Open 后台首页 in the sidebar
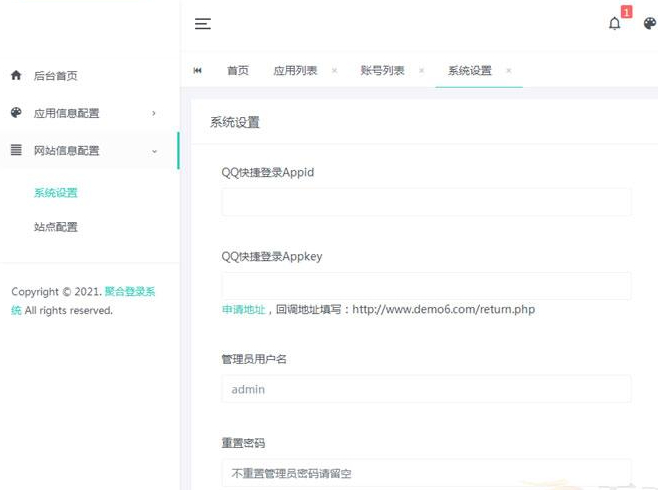The height and width of the screenshot is (490, 658). tap(89, 76)
